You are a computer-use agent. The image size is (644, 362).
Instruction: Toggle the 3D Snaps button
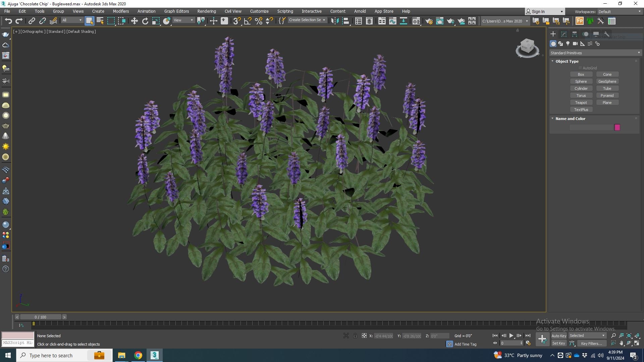pos(237,21)
